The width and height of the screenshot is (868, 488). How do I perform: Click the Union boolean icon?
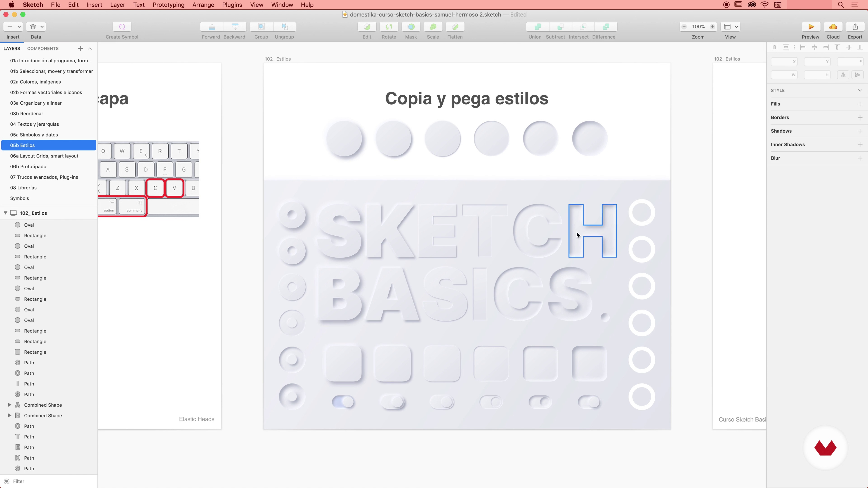coord(538,27)
